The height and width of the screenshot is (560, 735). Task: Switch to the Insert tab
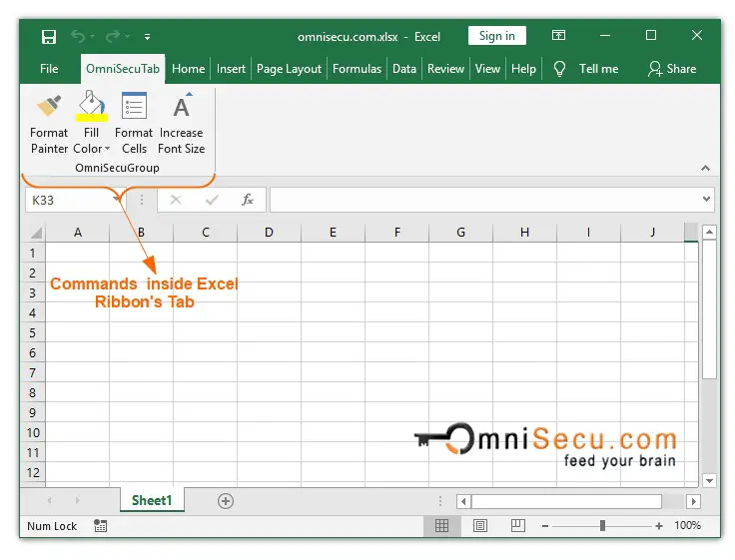pyautogui.click(x=231, y=69)
